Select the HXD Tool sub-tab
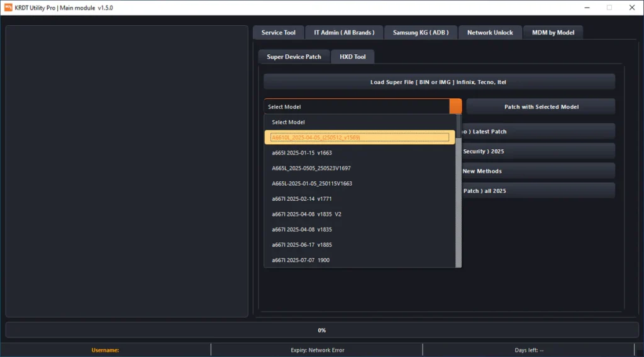Image resolution: width=644 pixels, height=357 pixels. coord(352,57)
